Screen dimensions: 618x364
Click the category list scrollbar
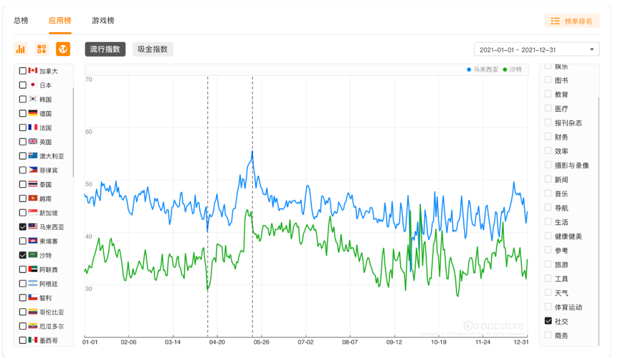tap(599, 217)
